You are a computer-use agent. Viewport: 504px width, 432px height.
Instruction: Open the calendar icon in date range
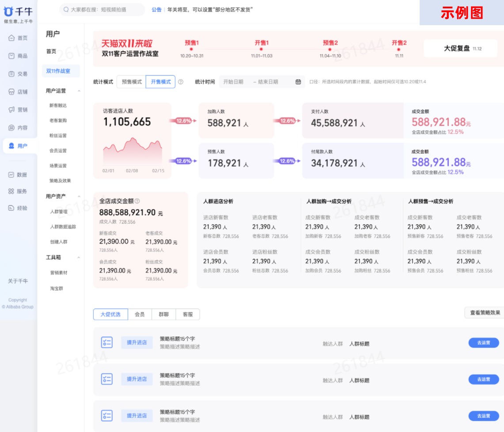pyautogui.click(x=298, y=82)
